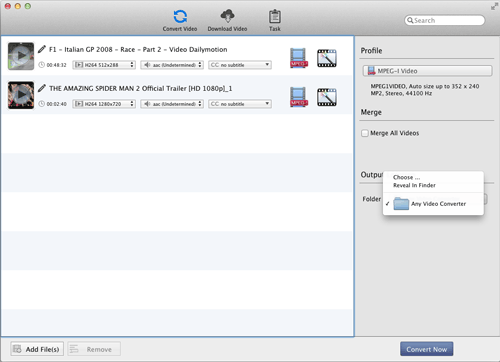The image size is (500, 362).
Task: Click the 00:02:40 duration text
Action: [56, 104]
